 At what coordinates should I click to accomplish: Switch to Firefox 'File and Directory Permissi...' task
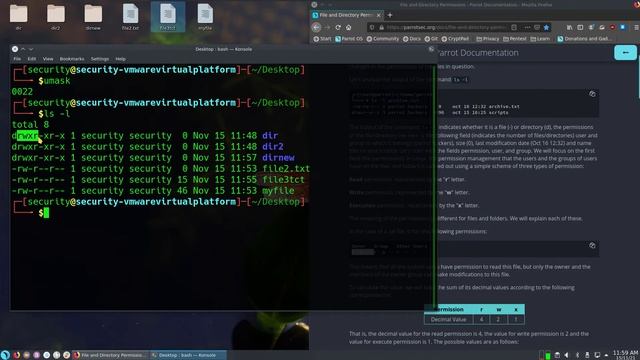pyautogui.click(x=110, y=355)
